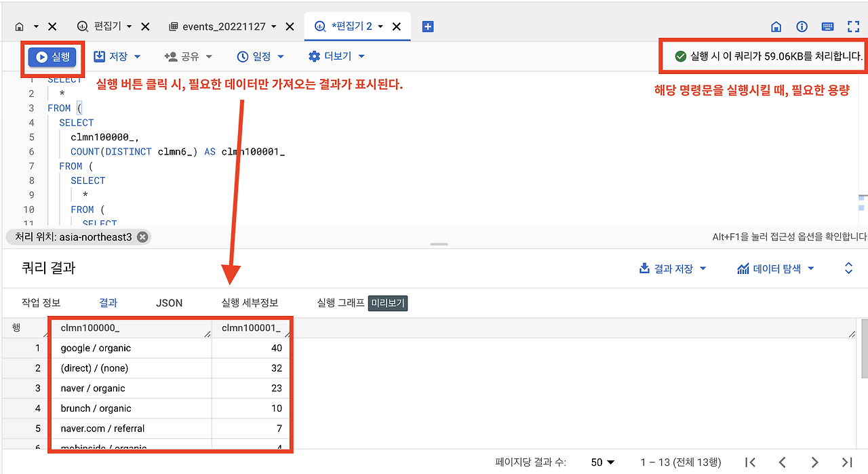
Task: Switch to the JSON results tab
Action: coord(169,303)
